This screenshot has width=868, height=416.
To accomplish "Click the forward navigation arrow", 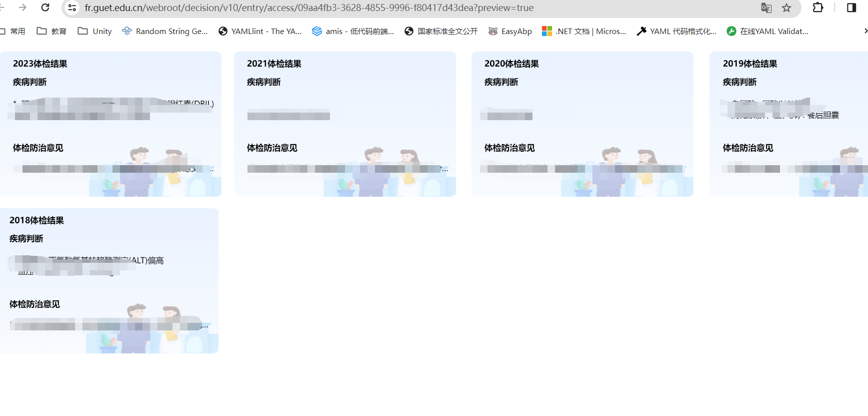I will pyautogui.click(x=22, y=8).
